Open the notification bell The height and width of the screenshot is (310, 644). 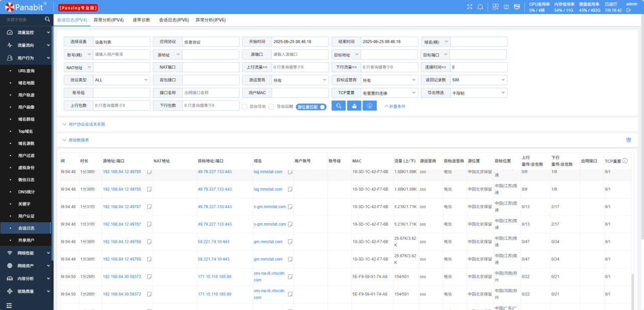480,7
